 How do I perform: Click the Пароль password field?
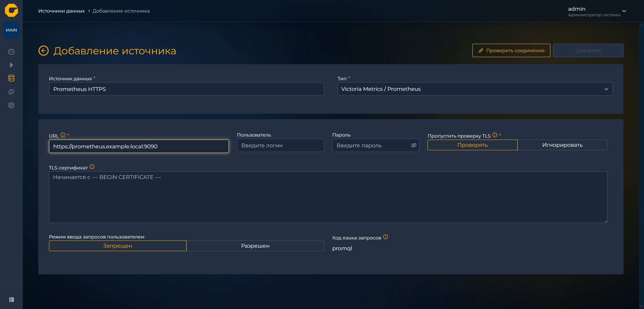click(x=375, y=145)
